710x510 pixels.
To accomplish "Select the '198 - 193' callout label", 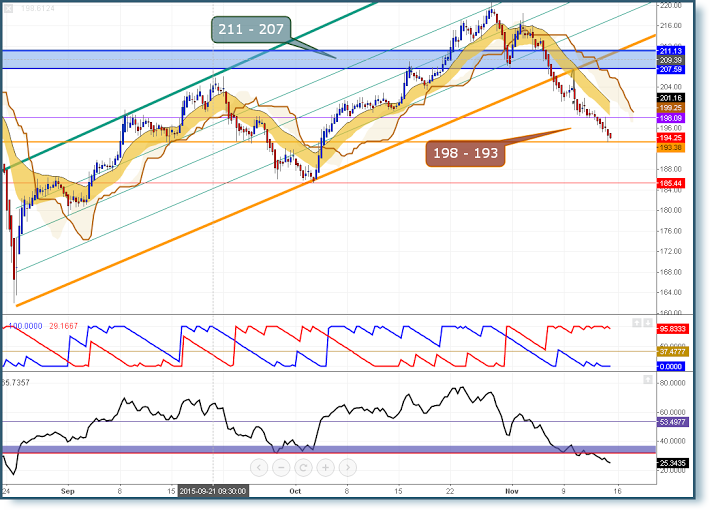I will click(465, 153).
